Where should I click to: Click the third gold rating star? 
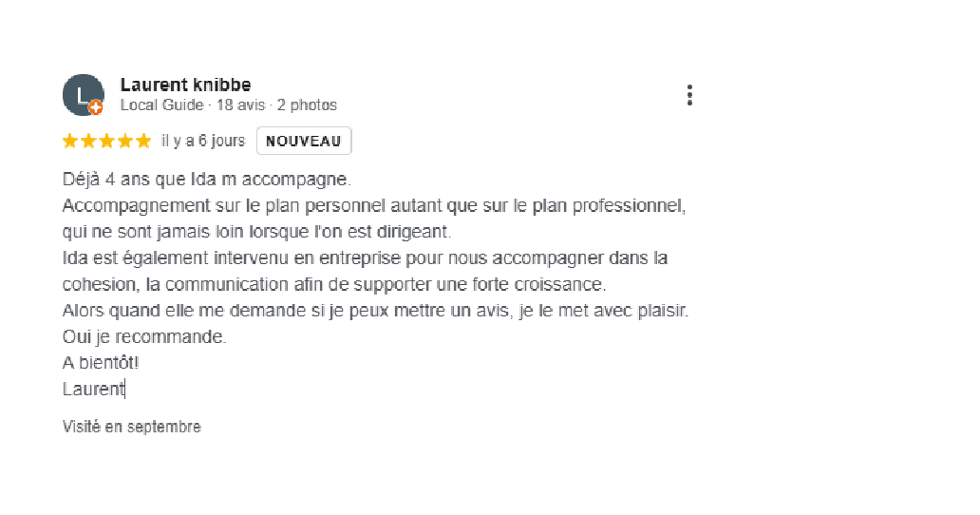107,141
